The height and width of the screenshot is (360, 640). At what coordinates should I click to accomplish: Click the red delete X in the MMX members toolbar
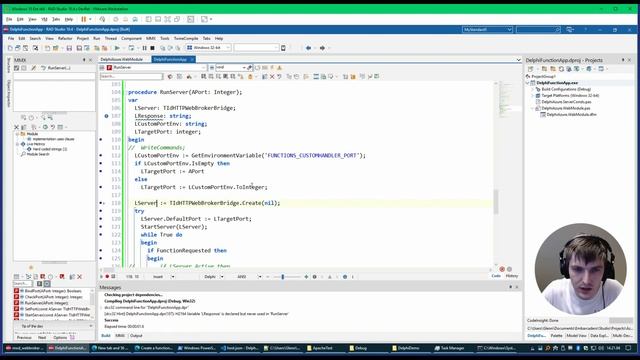pyautogui.click(x=80, y=277)
